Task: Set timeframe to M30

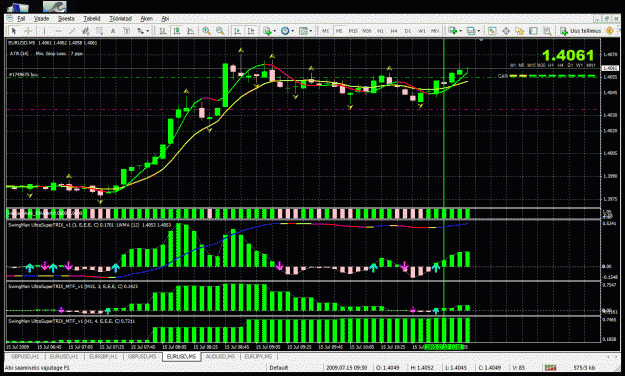Action: tap(367, 31)
